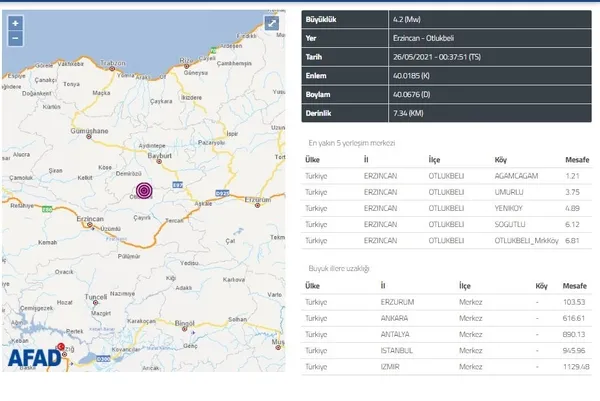
Task: Select the ISTANBUL province cell
Action: pos(396,350)
